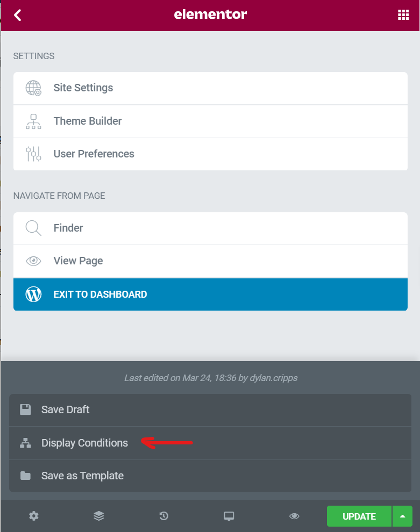
Task: Open User Preferences
Action: [210, 154]
